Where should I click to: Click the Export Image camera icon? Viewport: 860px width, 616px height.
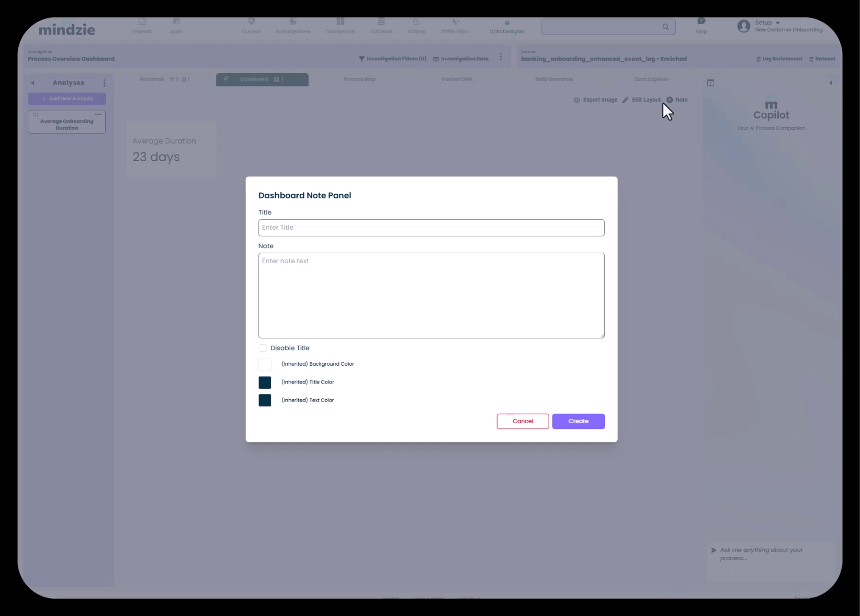tap(576, 100)
